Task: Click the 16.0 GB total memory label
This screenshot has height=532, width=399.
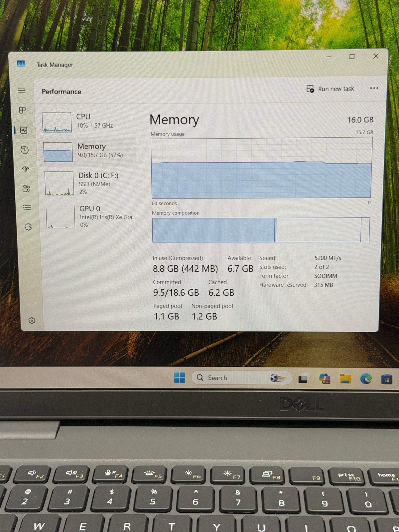Action: click(x=360, y=120)
